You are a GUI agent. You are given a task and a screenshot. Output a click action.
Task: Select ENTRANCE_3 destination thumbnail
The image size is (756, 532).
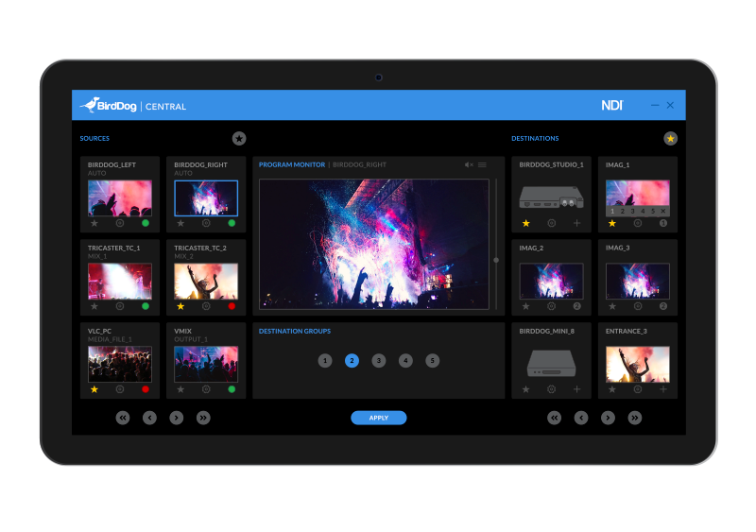pos(638,364)
